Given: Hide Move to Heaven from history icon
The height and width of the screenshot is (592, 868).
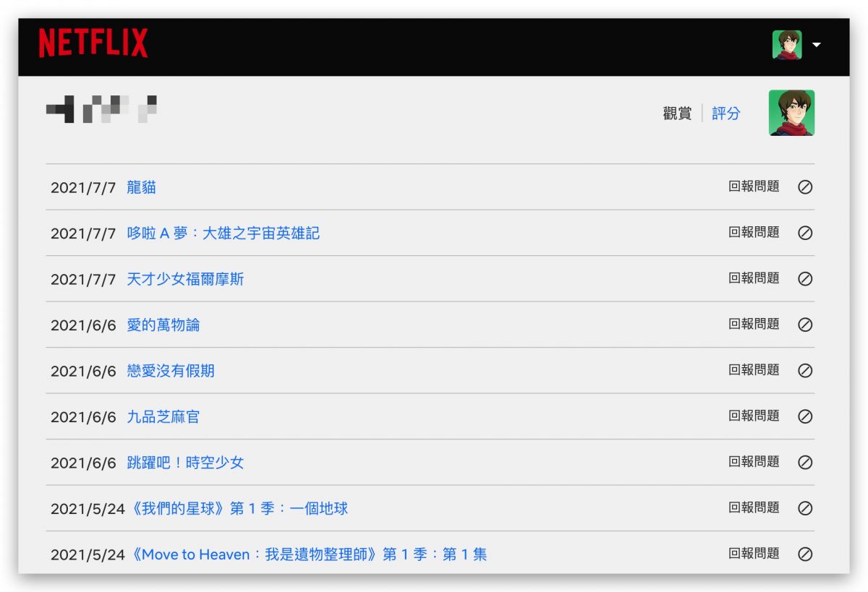Looking at the screenshot, I should [x=805, y=554].
